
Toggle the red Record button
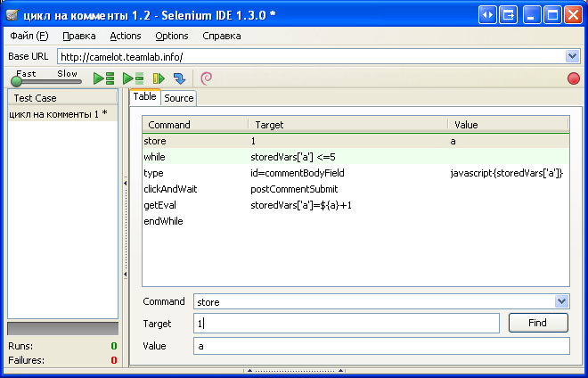574,78
